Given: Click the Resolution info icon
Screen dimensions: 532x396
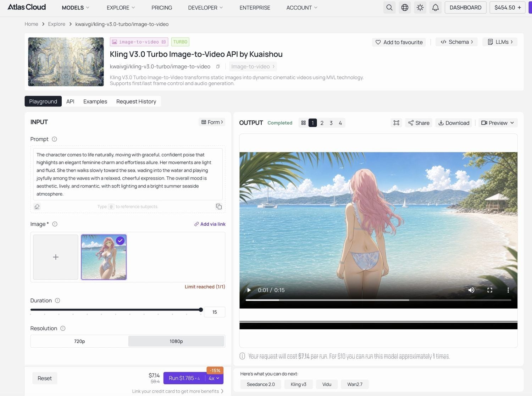Looking at the screenshot, I should coord(63,328).
